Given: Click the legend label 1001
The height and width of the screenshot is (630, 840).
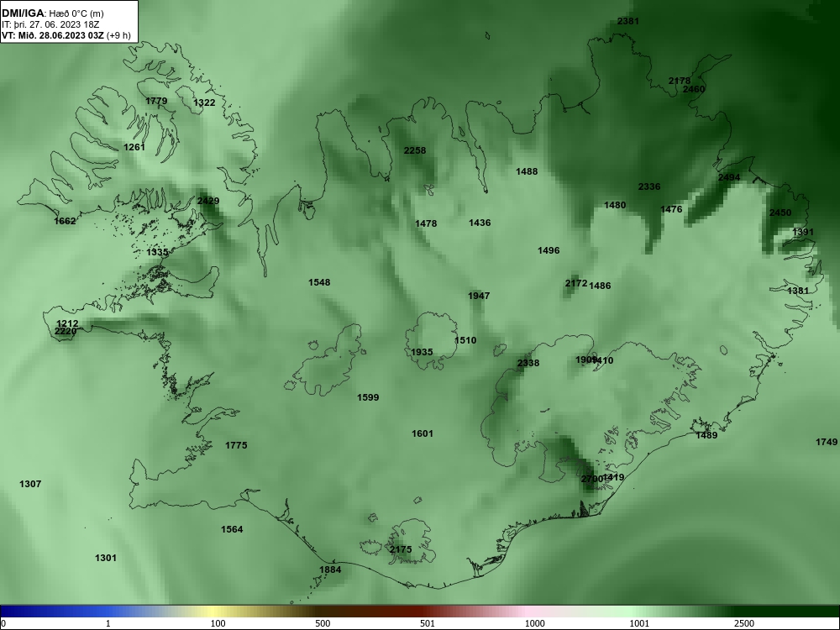Looking at the screenshot, I should 639,623.
